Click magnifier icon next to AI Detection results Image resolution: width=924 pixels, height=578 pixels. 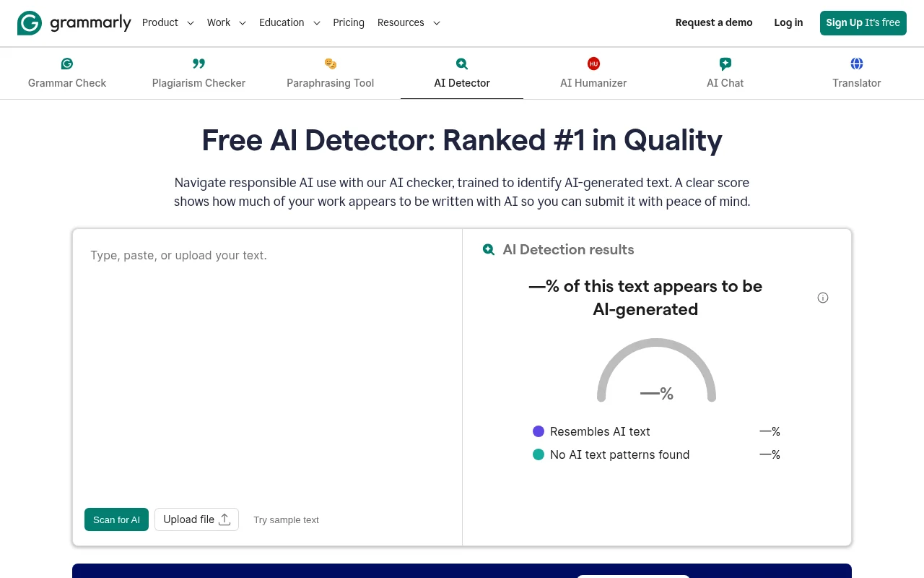coord(489,249)
